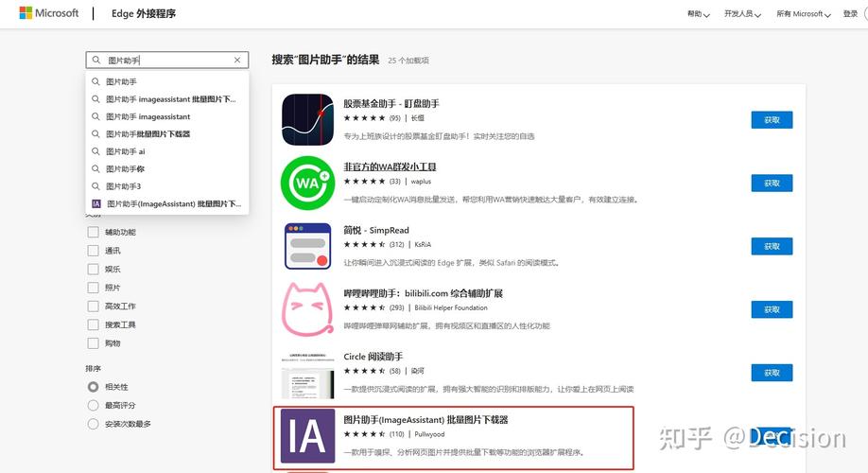868x473 pixels.
Task: Open the pink bilibili cat icon
Action: (x=308, y=309)
